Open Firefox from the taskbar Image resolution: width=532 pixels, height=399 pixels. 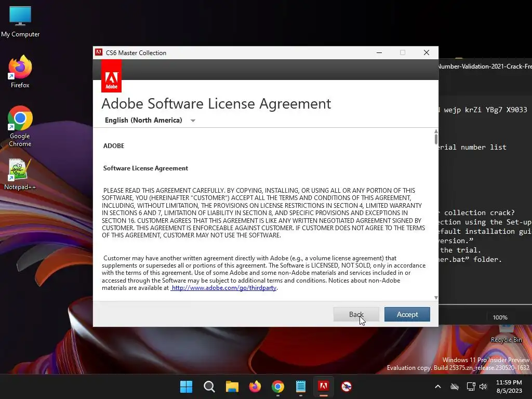(255, 387)
